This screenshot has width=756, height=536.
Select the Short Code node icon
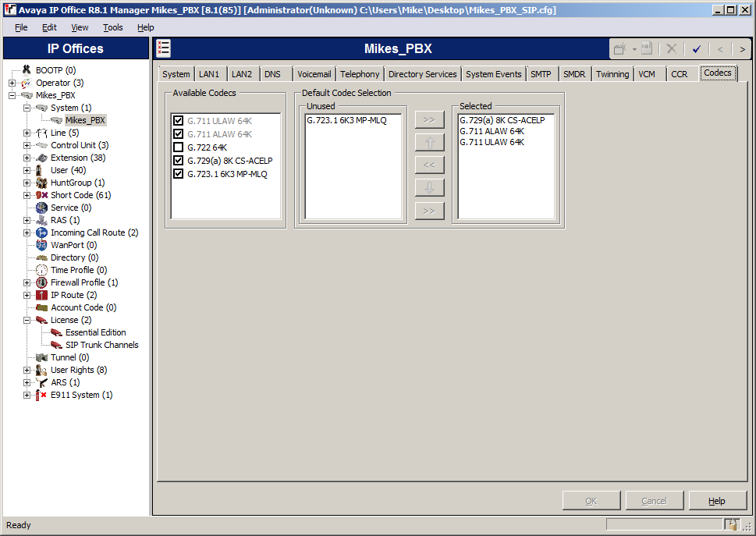click(42, 195)
